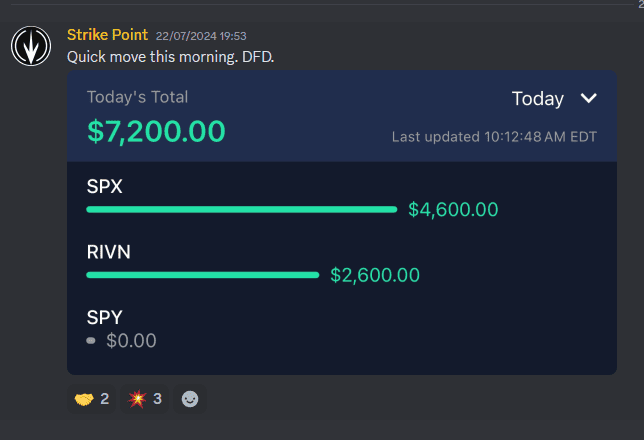Toggle the handshake emoji reaction

click(x=91, y=399)
